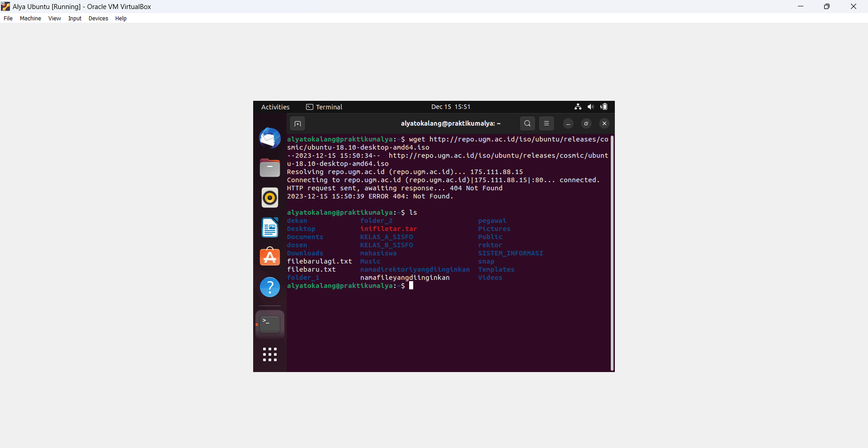Click the terminal prompt at the cursor
Screen dimensions: 868x448
coord(350,286)
